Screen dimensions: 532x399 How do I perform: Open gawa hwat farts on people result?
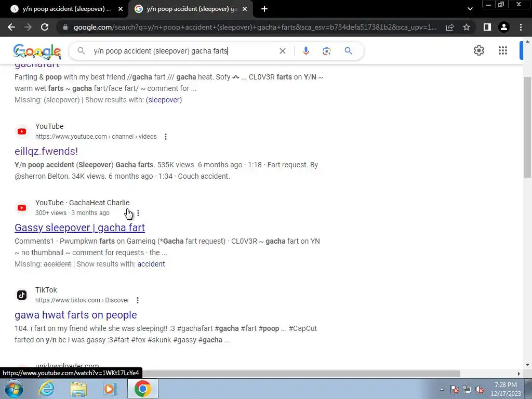click(x=76, y=315)
